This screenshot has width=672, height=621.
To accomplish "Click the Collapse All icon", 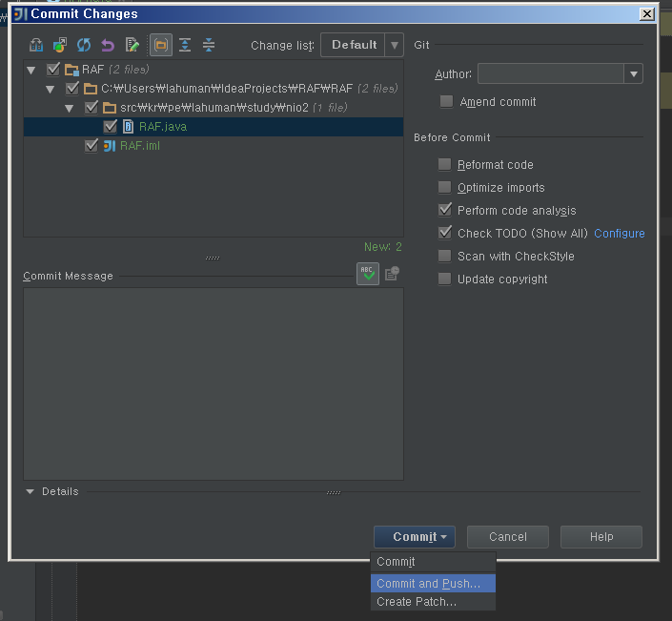I will 209,45.
